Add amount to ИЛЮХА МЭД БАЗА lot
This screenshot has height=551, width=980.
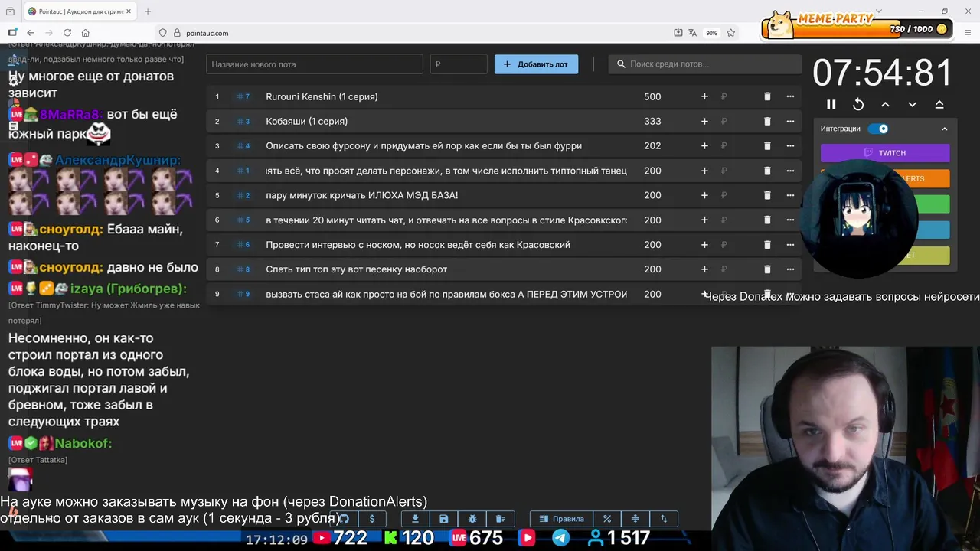tap(704, 195)
